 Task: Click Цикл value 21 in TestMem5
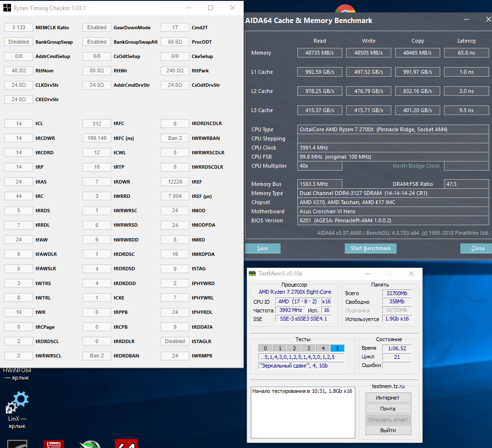[x=397, y=357]
